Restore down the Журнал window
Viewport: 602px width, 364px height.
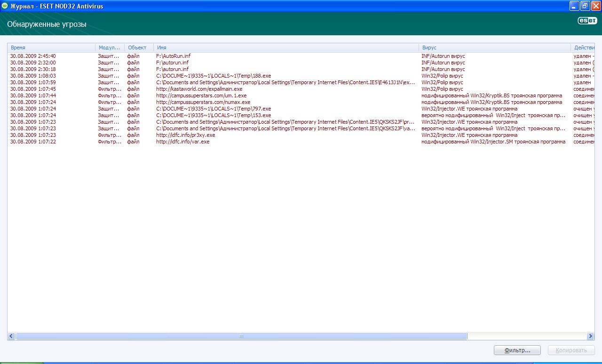[x=585, y=6]
